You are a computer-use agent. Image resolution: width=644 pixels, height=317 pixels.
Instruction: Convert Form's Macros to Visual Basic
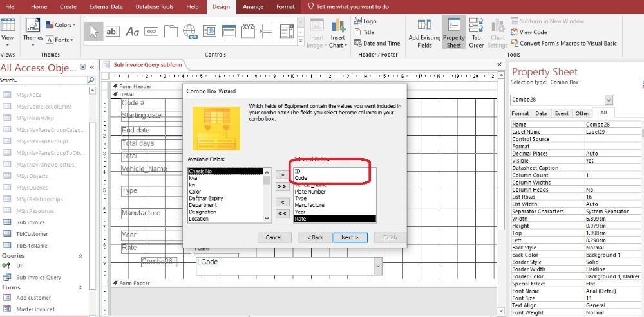click(x=564, y=43)
